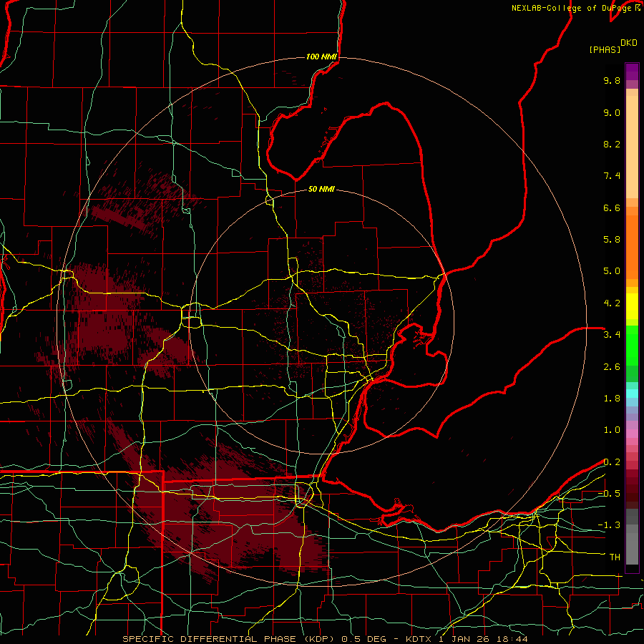Click the SPECIFIC DIFFERENTIAL PHASE (KDP) caption
Viewport: 644px width, 644px height.
click(227, 639)
